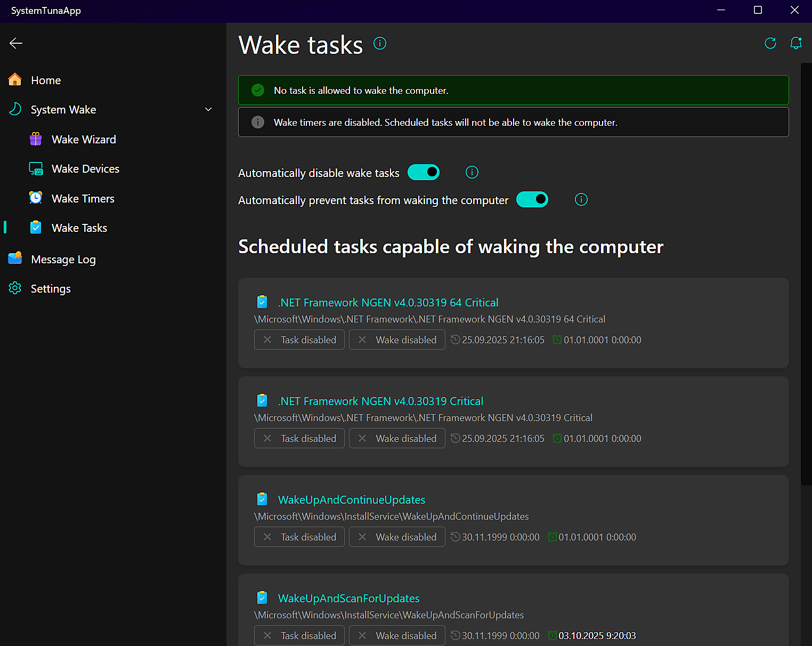Click the back arrow in the sidebar

(x=16, y=43)
